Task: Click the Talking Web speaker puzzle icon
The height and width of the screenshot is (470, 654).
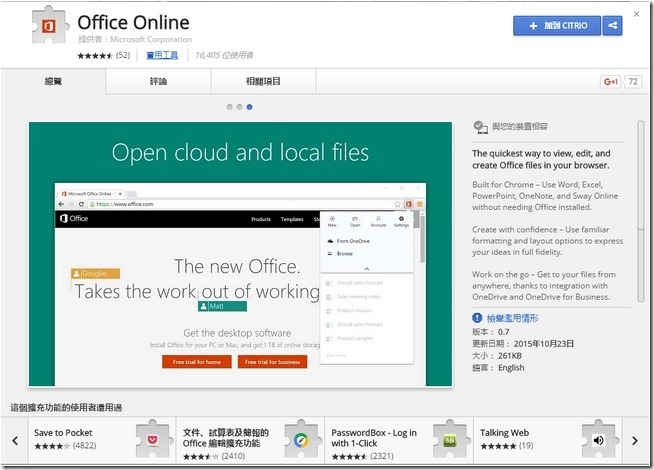Action: click(x=599, y=440)
